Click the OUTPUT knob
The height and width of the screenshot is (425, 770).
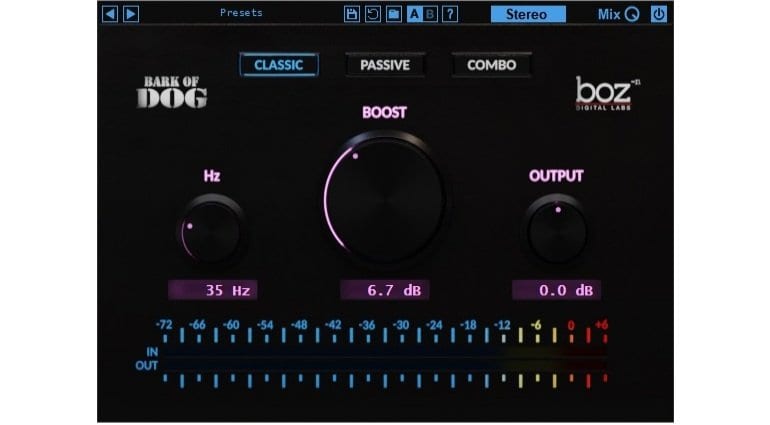557,231
